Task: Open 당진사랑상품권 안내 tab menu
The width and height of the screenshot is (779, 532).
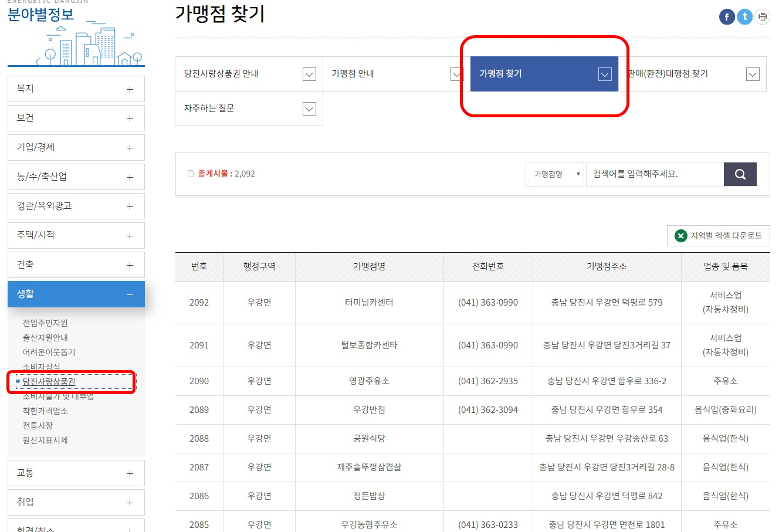Action: pyautogui.click(x=249, y=74)
